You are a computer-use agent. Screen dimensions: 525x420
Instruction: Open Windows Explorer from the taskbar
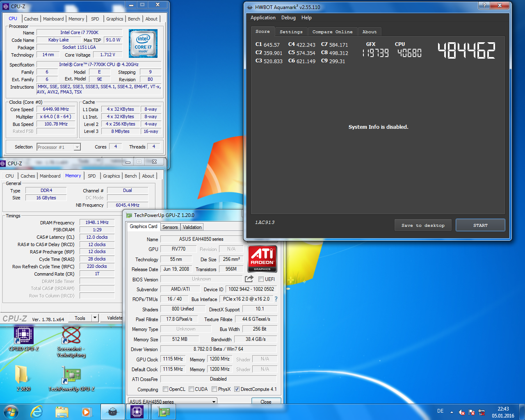point(62,412)
